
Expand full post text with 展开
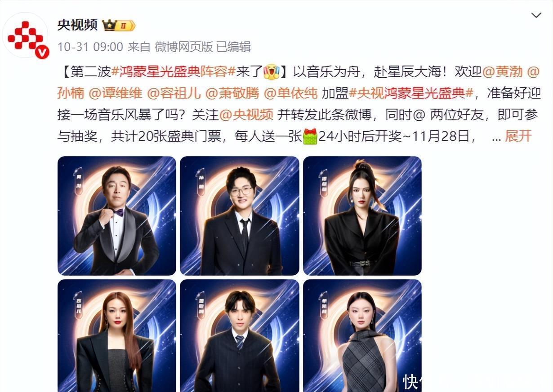pos(518,136)
